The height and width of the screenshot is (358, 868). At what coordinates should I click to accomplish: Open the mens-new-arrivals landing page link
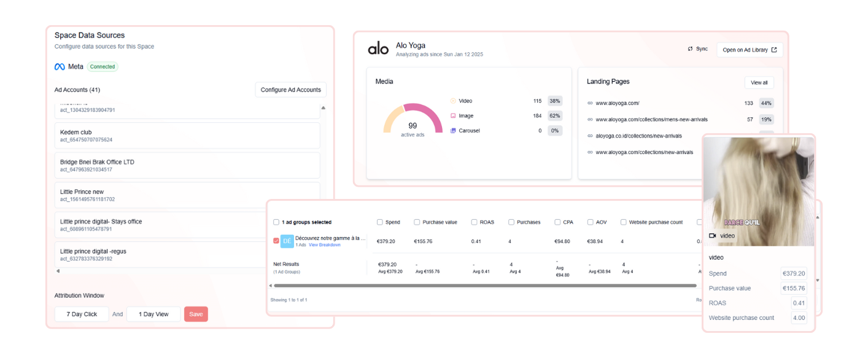[652, 119]
